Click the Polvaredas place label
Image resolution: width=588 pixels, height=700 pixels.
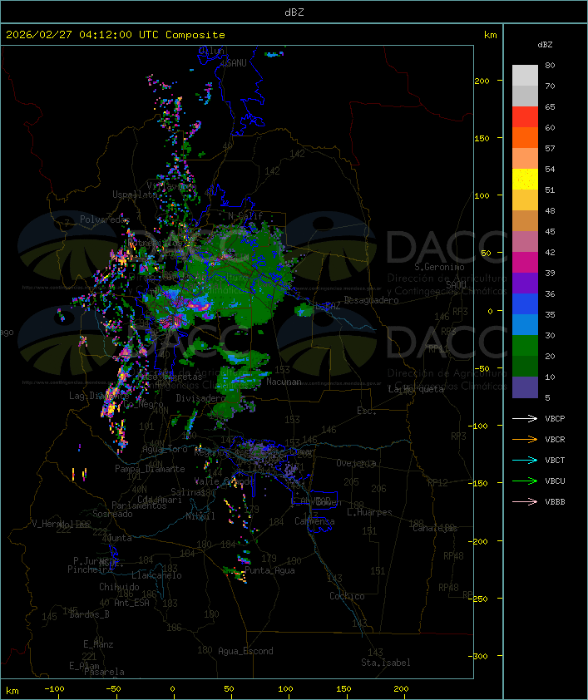point(105,219)
